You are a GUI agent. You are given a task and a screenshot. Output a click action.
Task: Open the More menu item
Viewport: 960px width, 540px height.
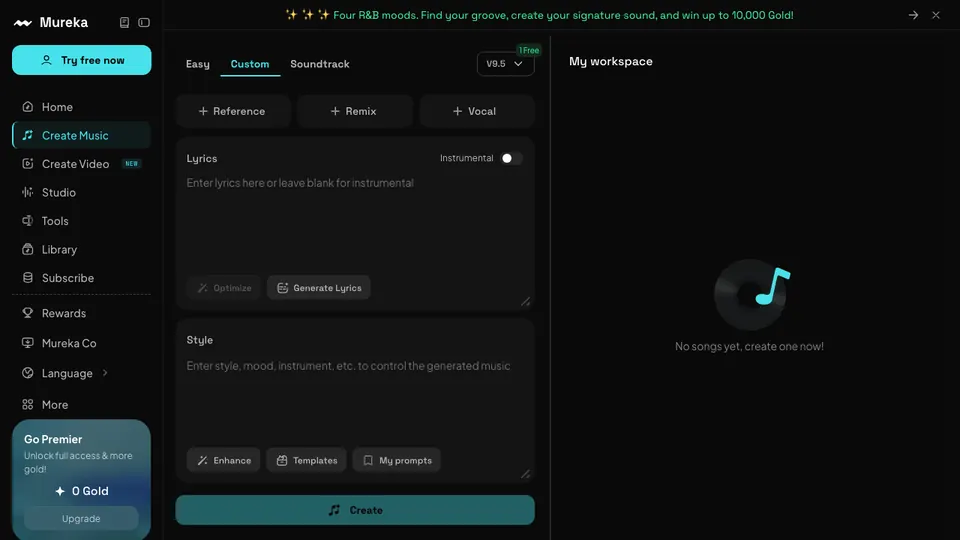point(81,405)
